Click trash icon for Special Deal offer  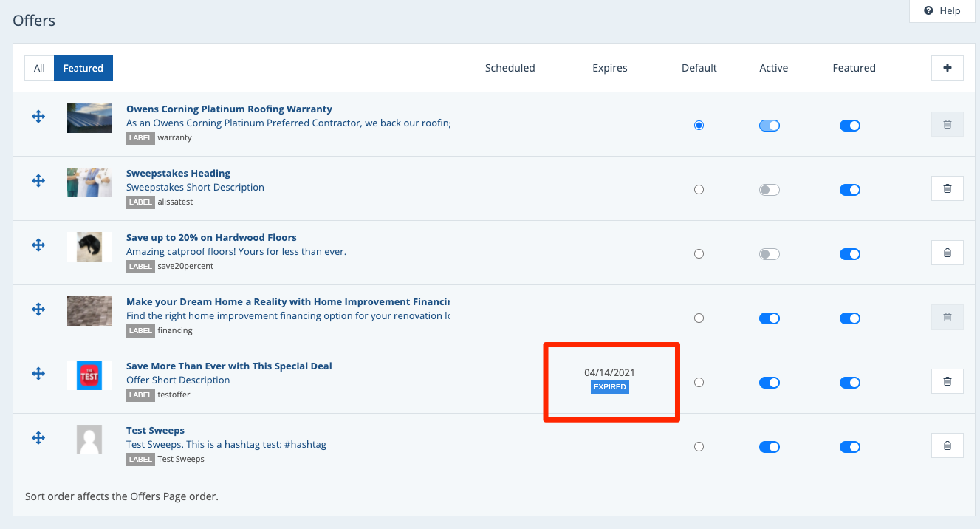point(948,381)
